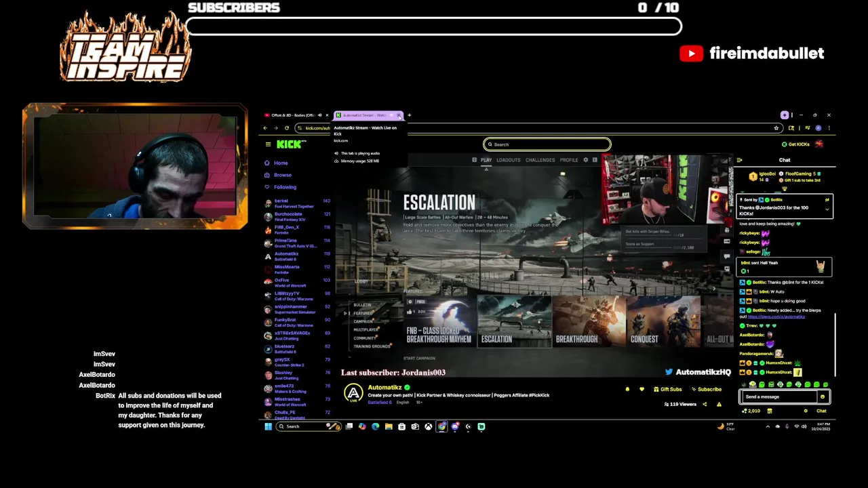This screenshot has width=868, height=488.
Task: Click PROFILE in game menu
Action: click(x=569, y=160)
